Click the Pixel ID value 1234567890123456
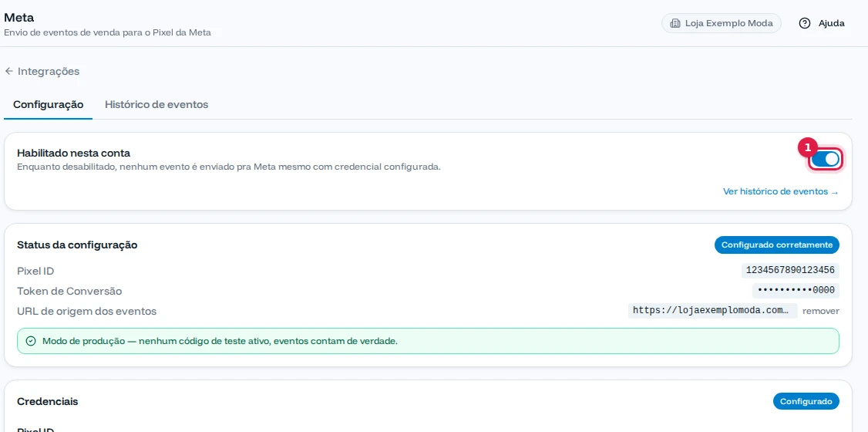 point(790,271)
